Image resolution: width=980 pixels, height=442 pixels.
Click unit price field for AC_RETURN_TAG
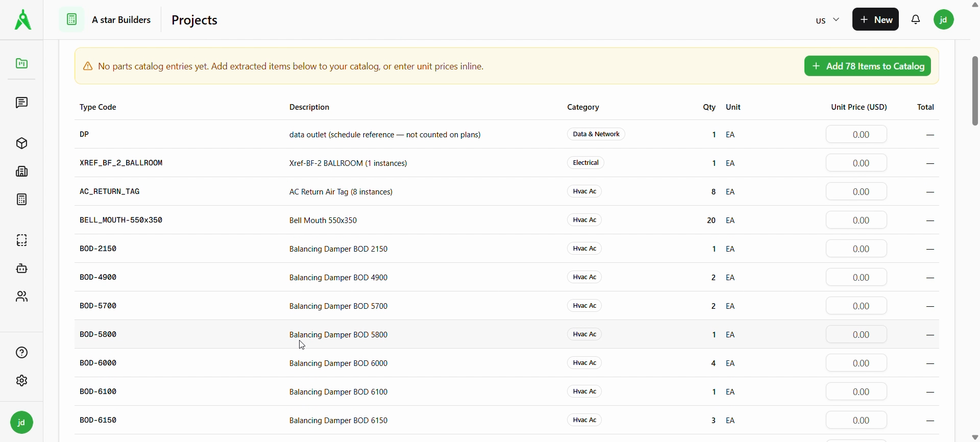[856, 192]
